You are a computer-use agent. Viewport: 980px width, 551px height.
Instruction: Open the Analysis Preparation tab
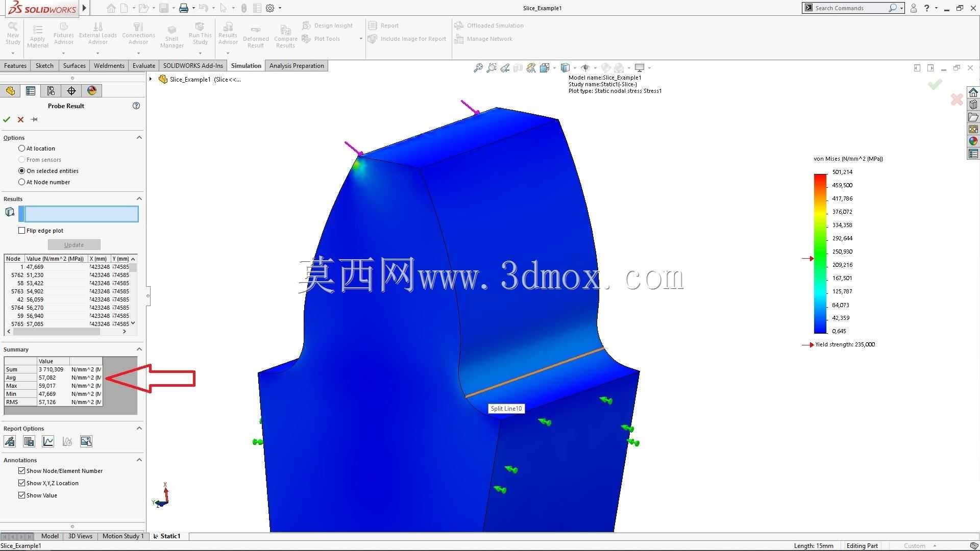(x=297, y=66)
